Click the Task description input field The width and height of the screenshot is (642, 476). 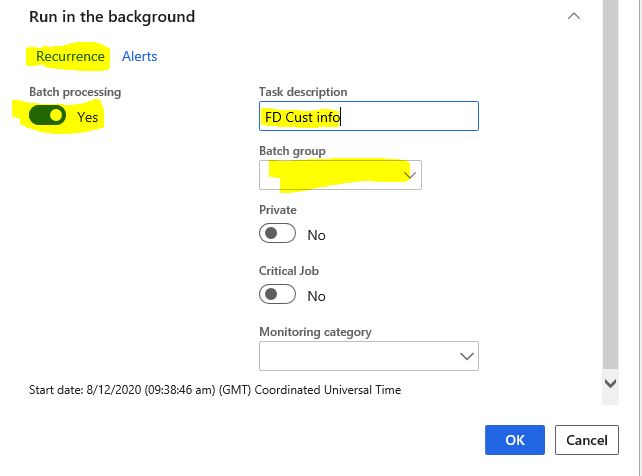pyautogui.click(x=368, y=116)
